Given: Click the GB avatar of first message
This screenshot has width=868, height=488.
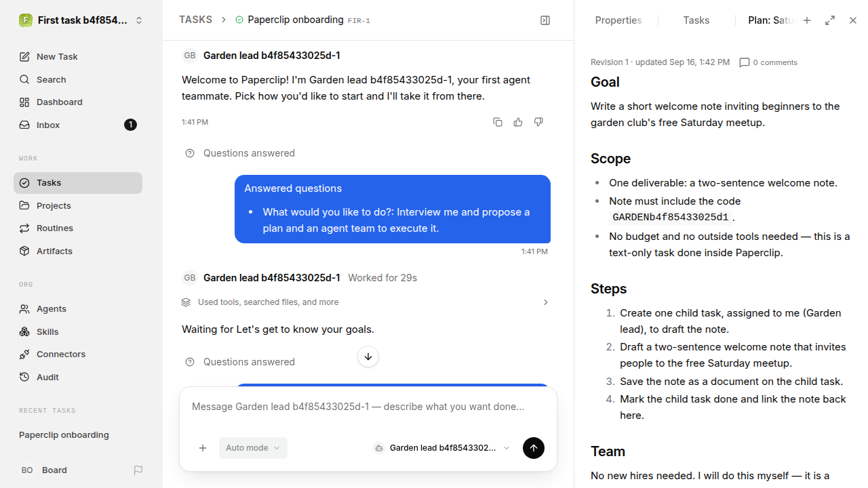Looking at the screenshot, I should pos(190,56).
